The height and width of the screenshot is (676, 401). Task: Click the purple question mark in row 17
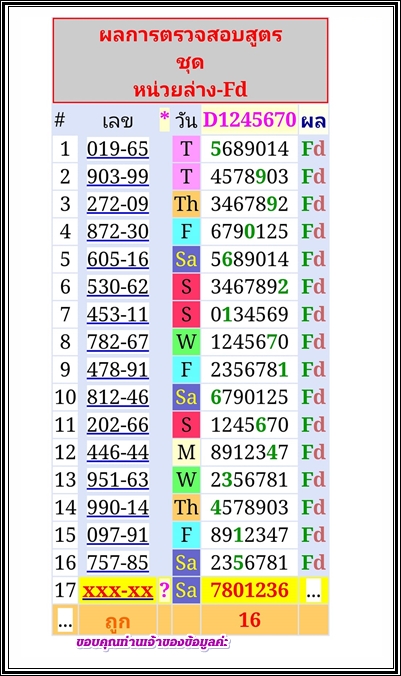164,590
